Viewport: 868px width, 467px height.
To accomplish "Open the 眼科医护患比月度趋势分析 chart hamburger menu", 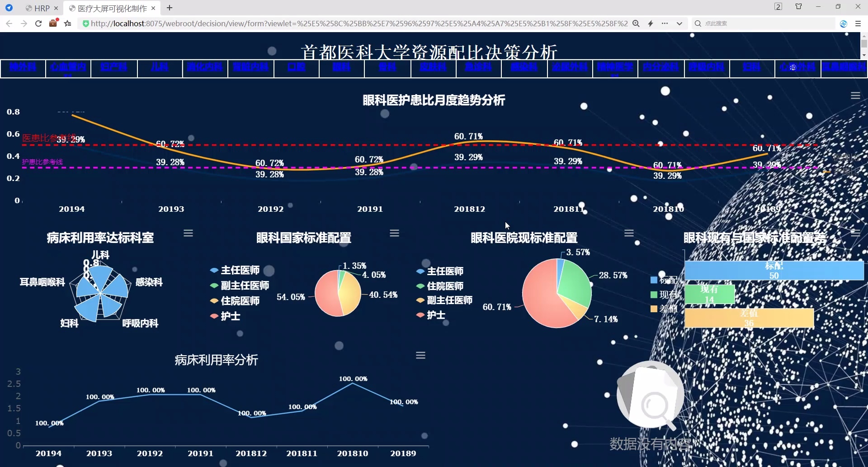I will coord(856,95).
